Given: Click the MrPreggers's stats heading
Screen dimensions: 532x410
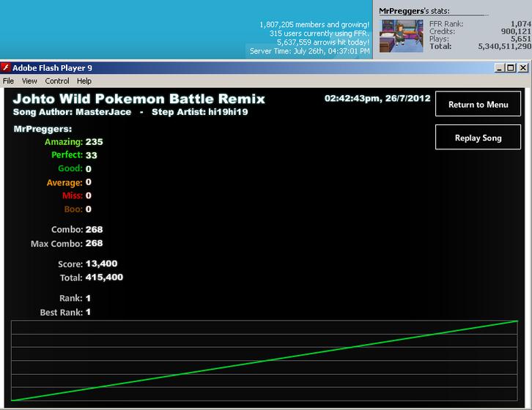Looking at the screenshot, I should click(x=414, y=11).
